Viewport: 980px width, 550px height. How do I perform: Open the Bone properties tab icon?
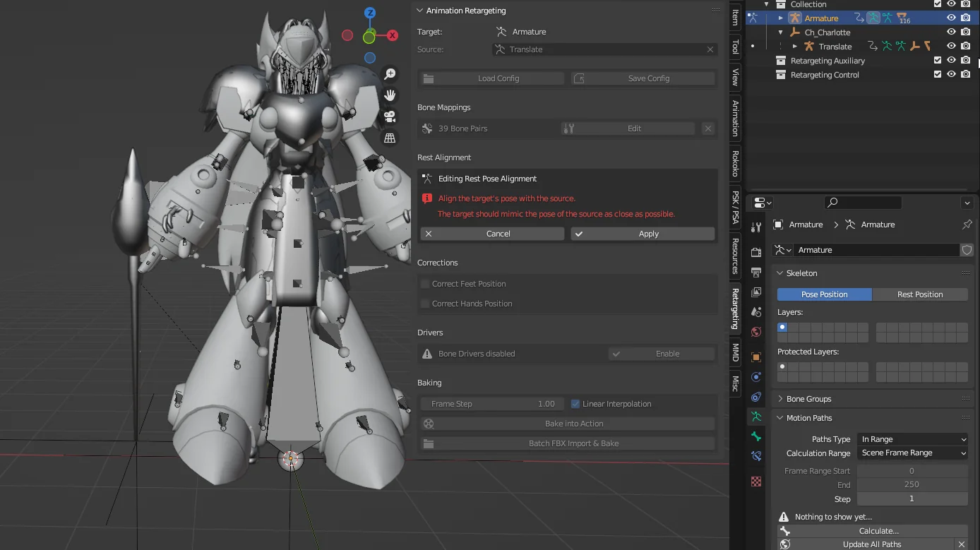coord(756,436)
